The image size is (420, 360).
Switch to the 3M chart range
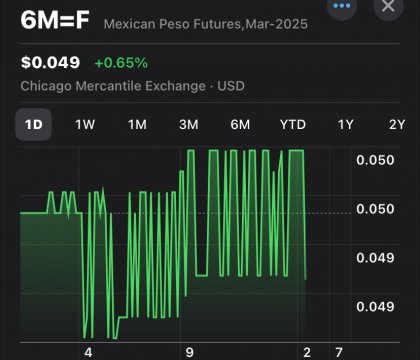tap(189, 125)
